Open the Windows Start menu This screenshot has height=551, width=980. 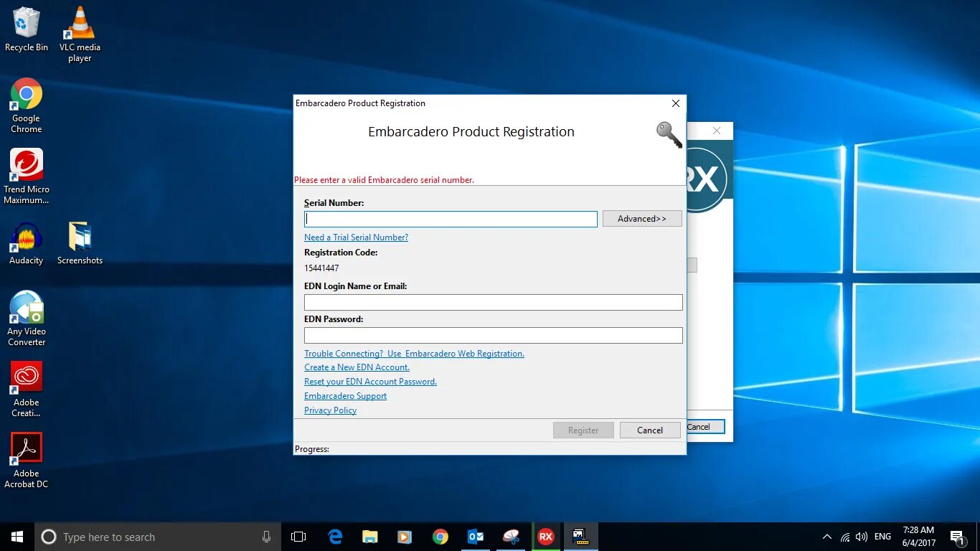pos(17,537)
